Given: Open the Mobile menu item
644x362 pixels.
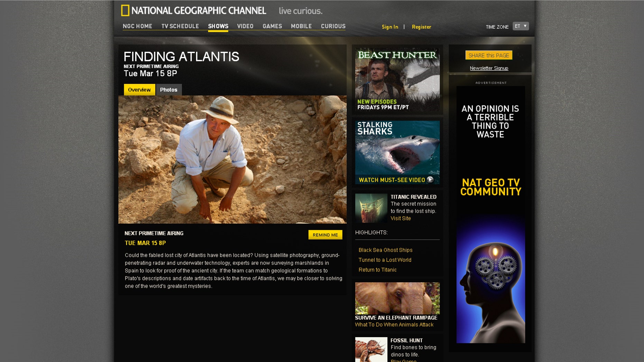Looking at the screenshot, I should [301, 26].
